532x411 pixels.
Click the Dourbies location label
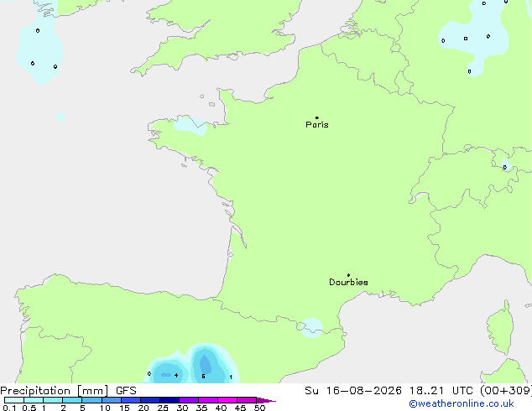[x=348, y=282]
